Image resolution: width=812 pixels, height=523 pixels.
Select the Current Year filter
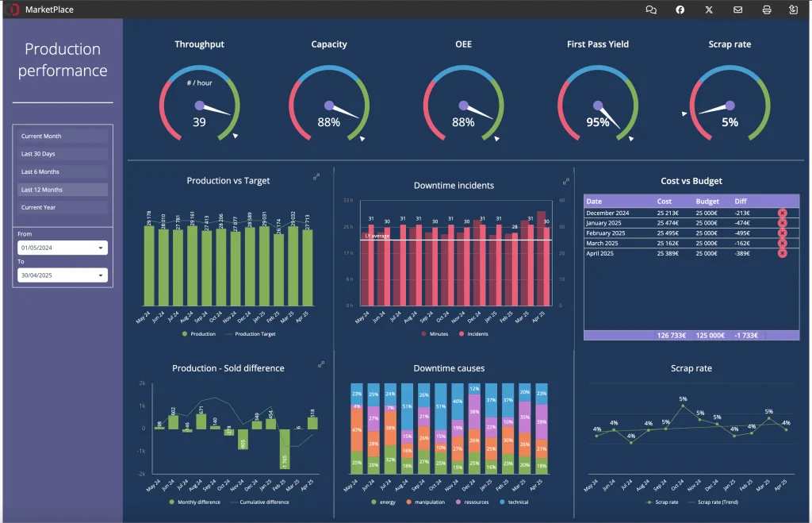[63, 207]
